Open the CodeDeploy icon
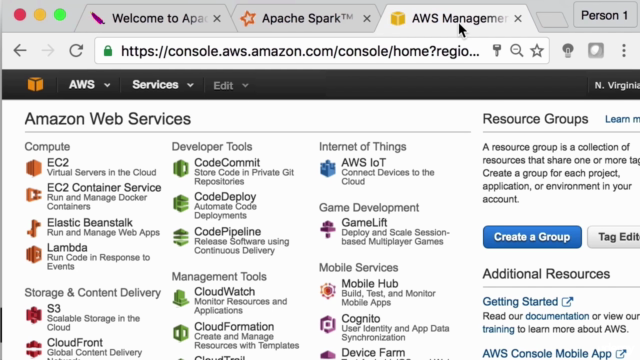This screenshot has height=360, width=640. [181, 203]
